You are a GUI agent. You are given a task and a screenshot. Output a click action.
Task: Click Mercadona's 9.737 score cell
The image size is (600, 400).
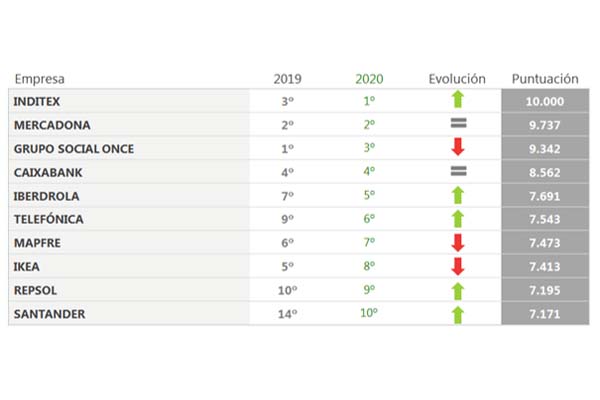click(544, 125)
